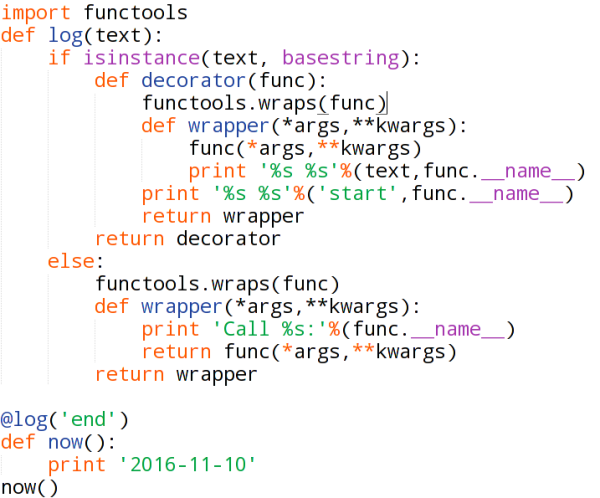Screen dimensions: 600x498
Task: Click the 'import' keyword on first line
Action: pyautogui.click(x=36, y=13)
